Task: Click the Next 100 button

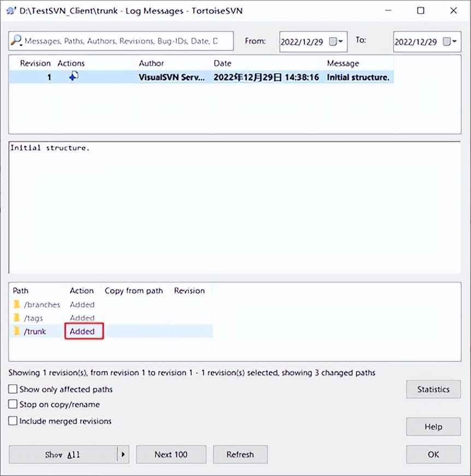Action: (x=171, y=455)
